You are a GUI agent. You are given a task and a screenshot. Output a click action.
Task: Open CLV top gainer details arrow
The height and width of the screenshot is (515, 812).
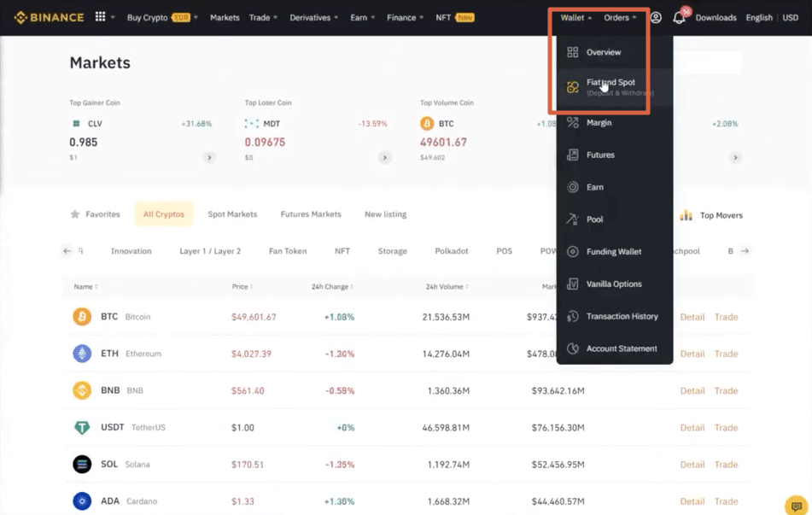pyautogui.click(x=209, y=157)
